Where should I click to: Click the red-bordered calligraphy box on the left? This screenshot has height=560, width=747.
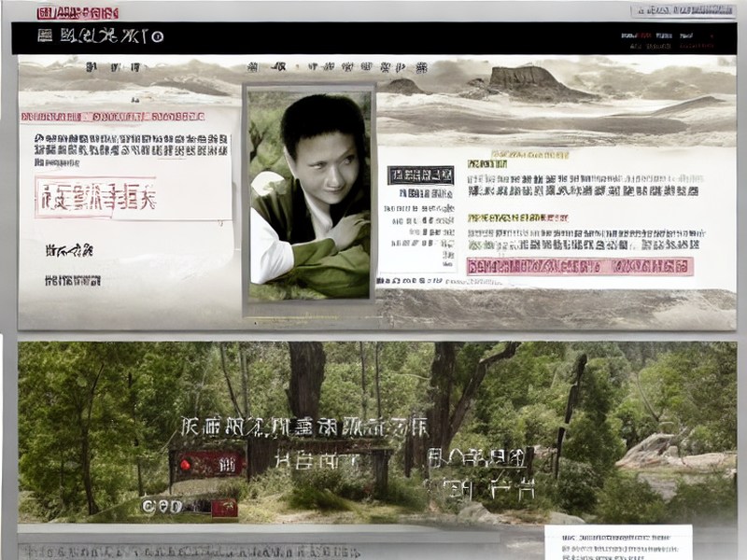click(96, 197)
